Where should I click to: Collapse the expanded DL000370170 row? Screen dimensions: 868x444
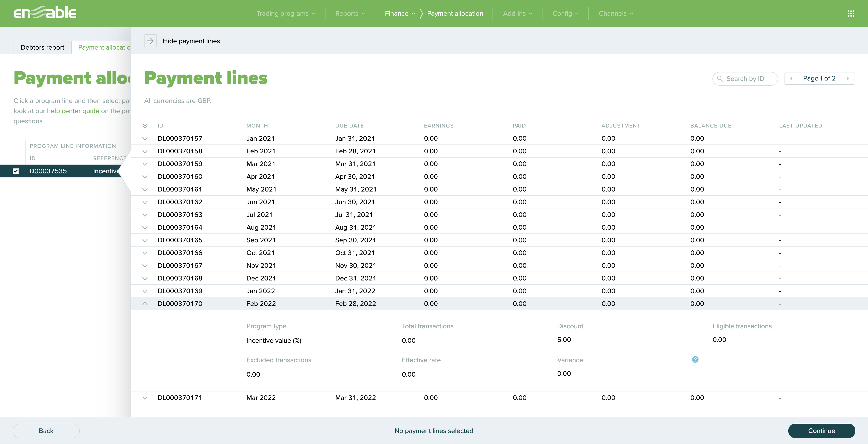[145, 304]
